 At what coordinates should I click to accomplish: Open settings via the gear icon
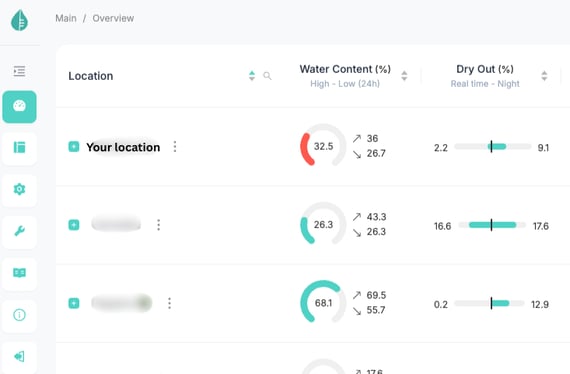point(19,189)
